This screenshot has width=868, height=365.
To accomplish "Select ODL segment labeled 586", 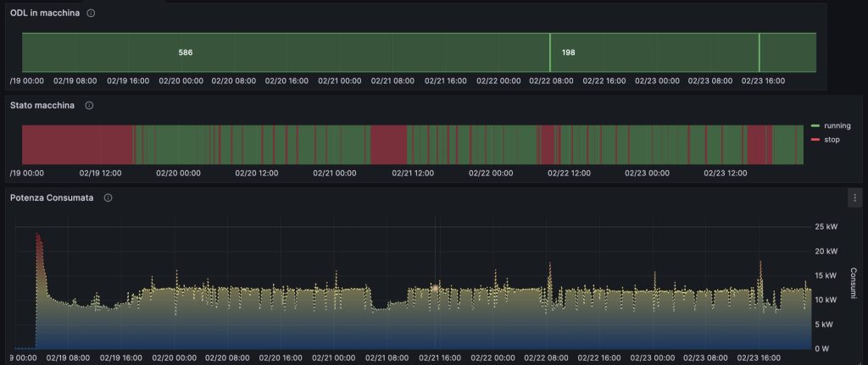I will (186, 53).
